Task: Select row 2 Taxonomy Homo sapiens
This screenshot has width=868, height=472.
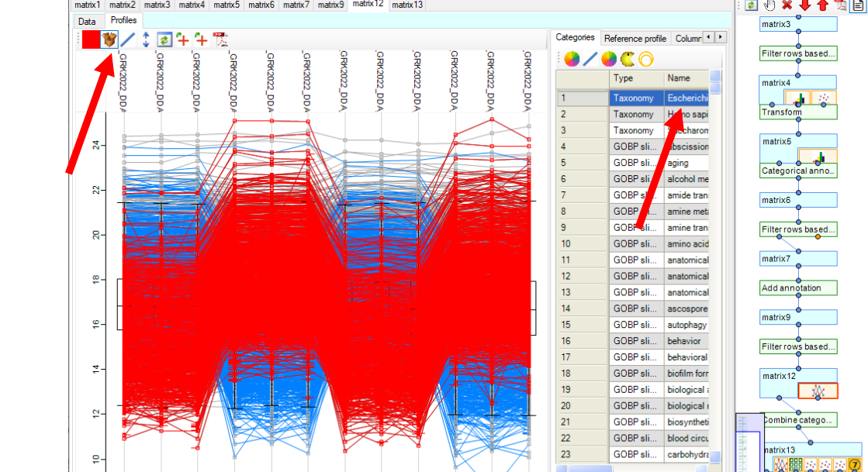Action: point(632,114)
